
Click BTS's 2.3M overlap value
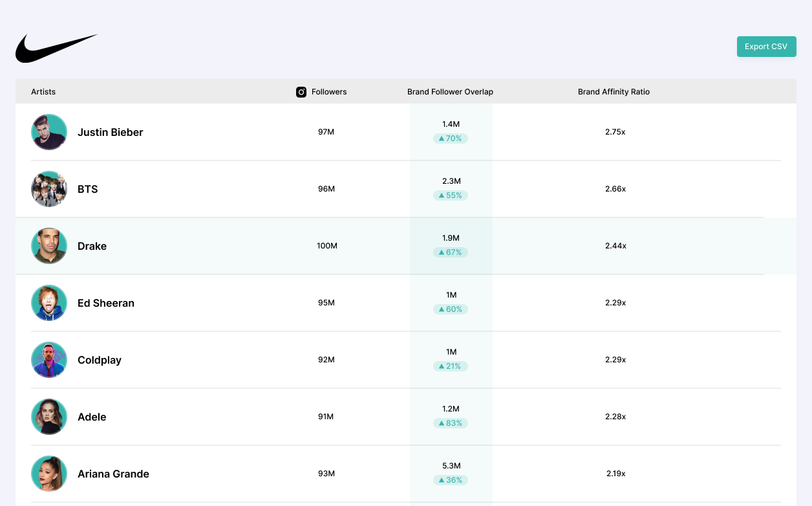coord(451,181)
